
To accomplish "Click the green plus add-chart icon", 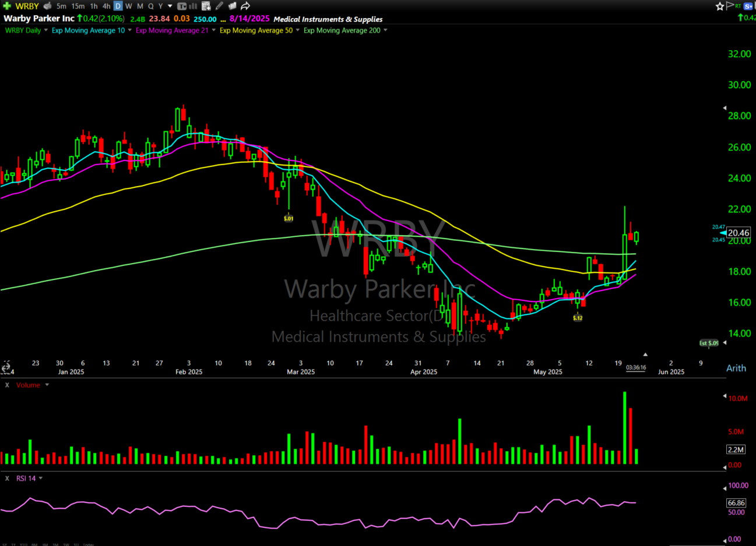I will point(7,6).
